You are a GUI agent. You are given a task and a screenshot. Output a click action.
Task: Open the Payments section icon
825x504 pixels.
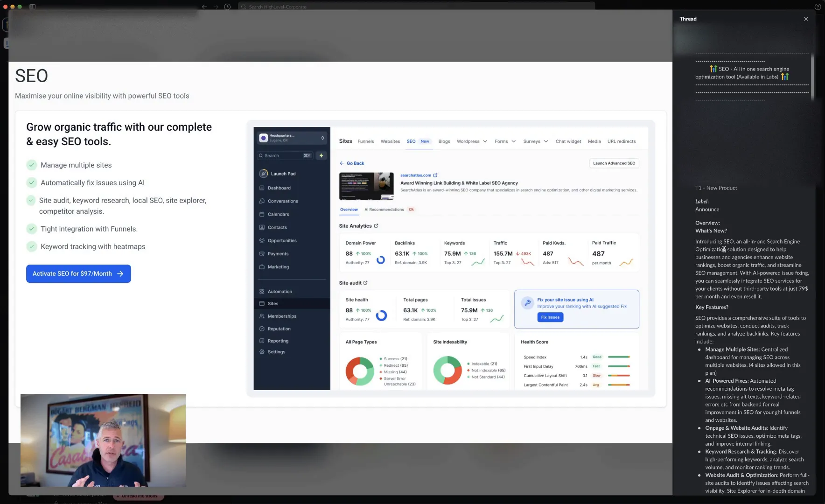pos(263,253)
